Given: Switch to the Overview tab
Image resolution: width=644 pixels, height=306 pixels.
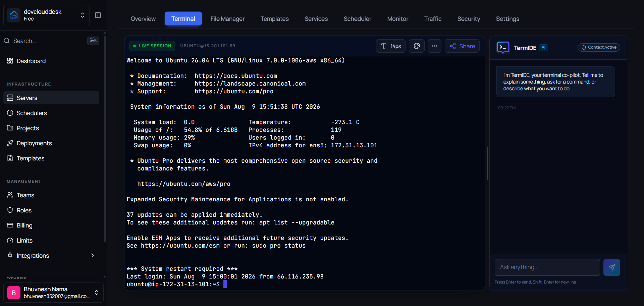Looking at the screenshot, I should pyautogui.click(x=143, y=19).
